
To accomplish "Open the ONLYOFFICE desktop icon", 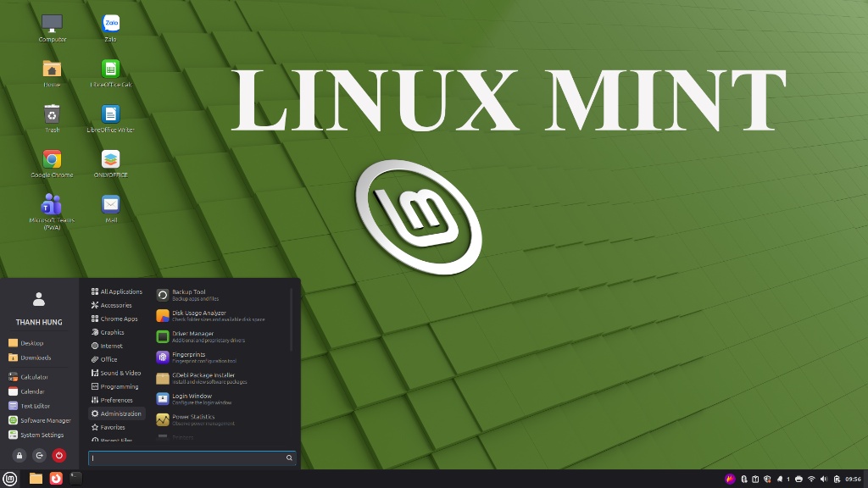I will (111, 164).
